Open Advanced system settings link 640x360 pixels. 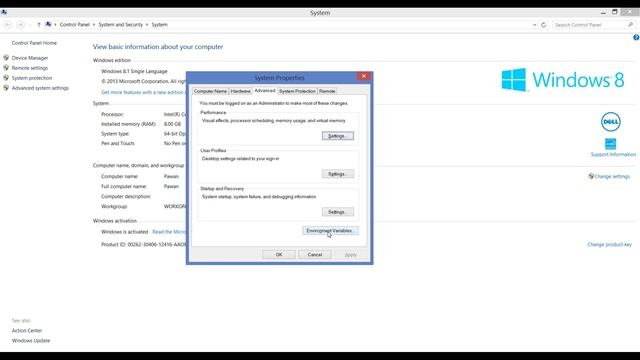[x=40, y=88]
